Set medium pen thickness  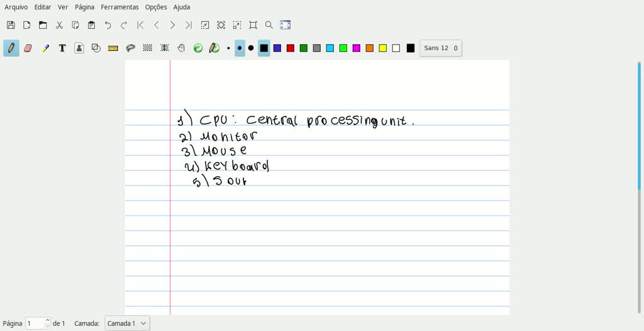[240, 48]
